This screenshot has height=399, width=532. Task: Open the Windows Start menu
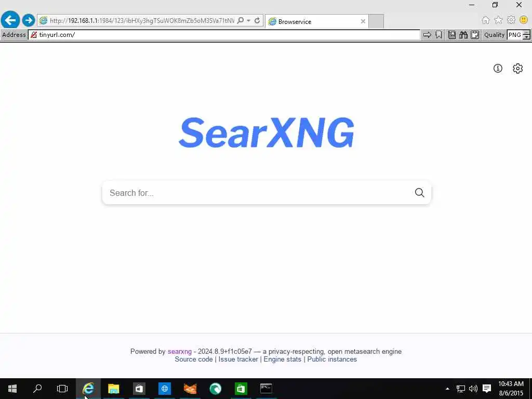[12, 389]
